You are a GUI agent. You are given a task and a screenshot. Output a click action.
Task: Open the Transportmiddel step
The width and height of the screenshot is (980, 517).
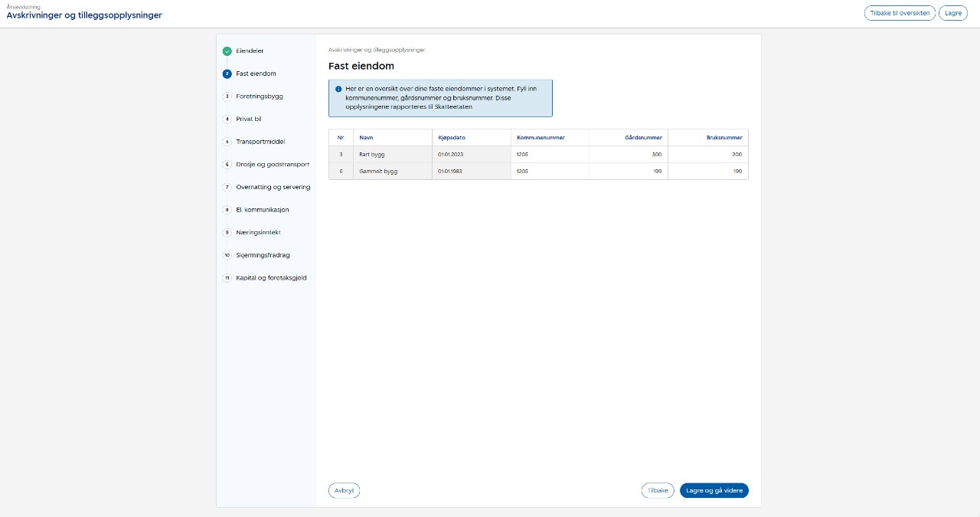click(260, 142)
